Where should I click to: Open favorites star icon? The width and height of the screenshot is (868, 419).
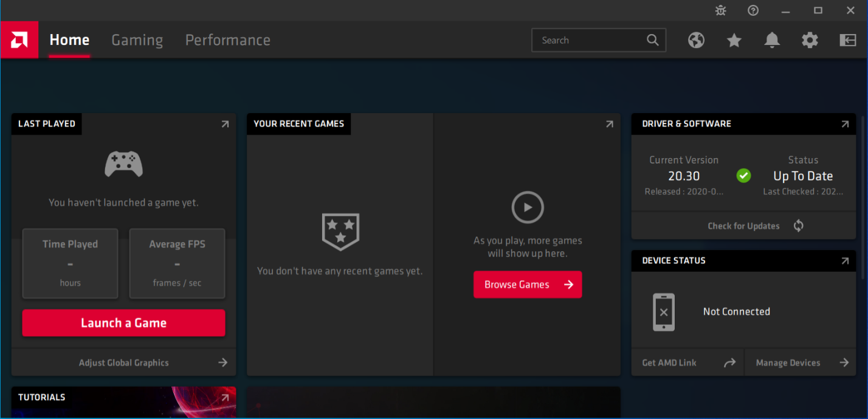[x=734, y=40]
